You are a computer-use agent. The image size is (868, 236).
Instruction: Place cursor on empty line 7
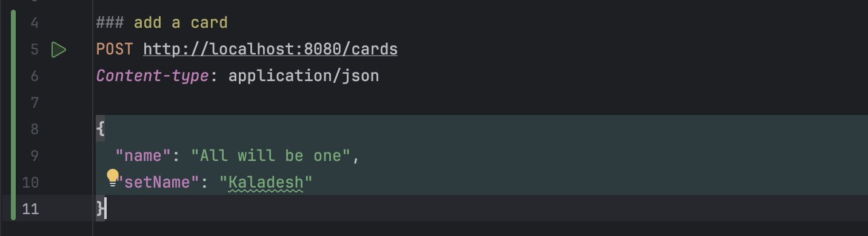click(479, 103)
